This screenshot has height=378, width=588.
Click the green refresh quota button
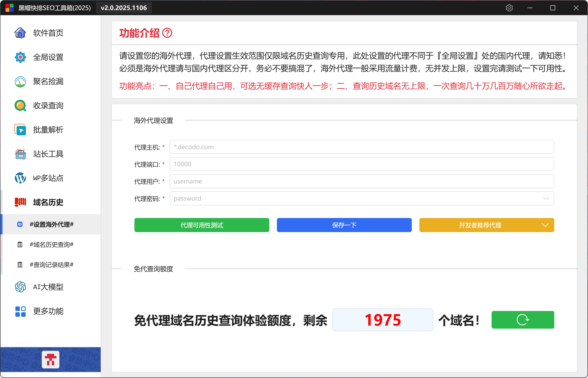523,320
